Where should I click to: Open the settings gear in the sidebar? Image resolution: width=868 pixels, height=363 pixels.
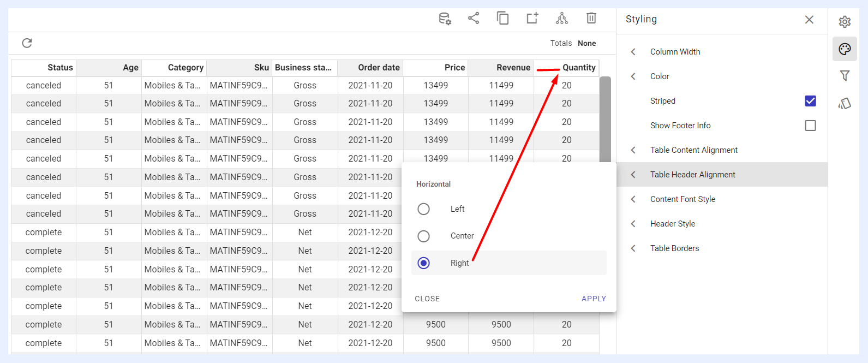[x=845, y=22]
